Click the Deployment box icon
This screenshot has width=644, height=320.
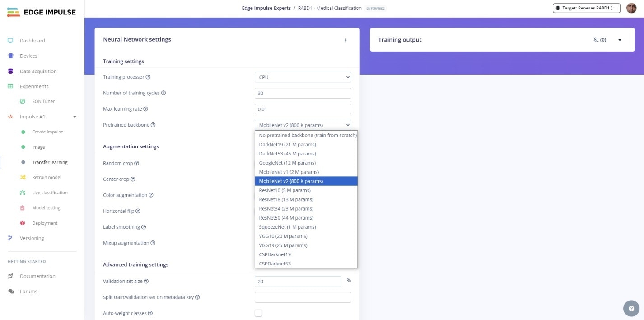23,223
